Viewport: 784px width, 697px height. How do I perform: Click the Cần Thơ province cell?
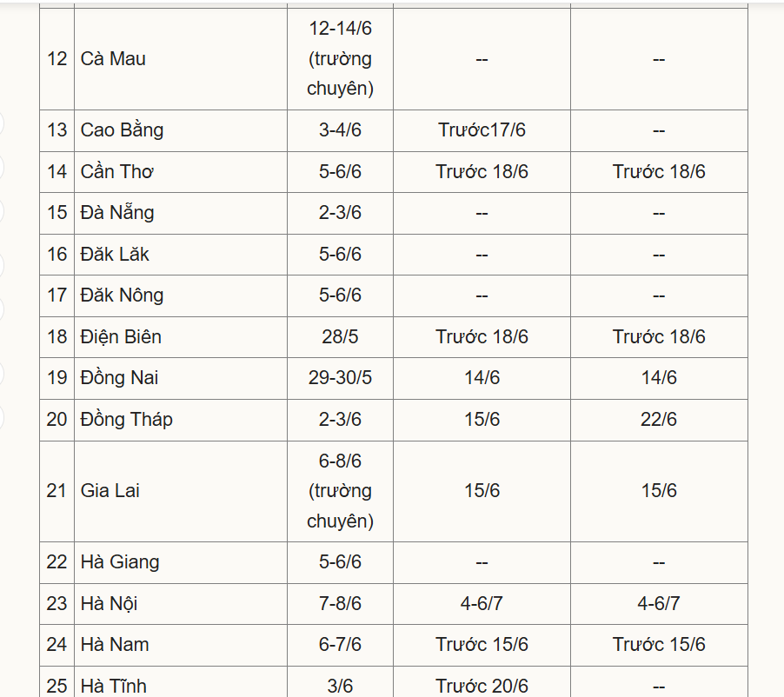(116, 172)
